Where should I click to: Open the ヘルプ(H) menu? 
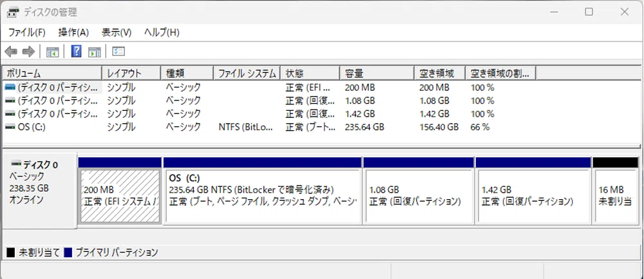tap(162, 32)
